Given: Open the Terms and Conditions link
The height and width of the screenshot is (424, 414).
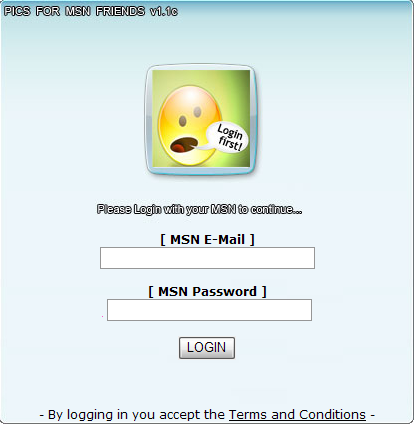Looking at the screenshot, I should [297, 415].
